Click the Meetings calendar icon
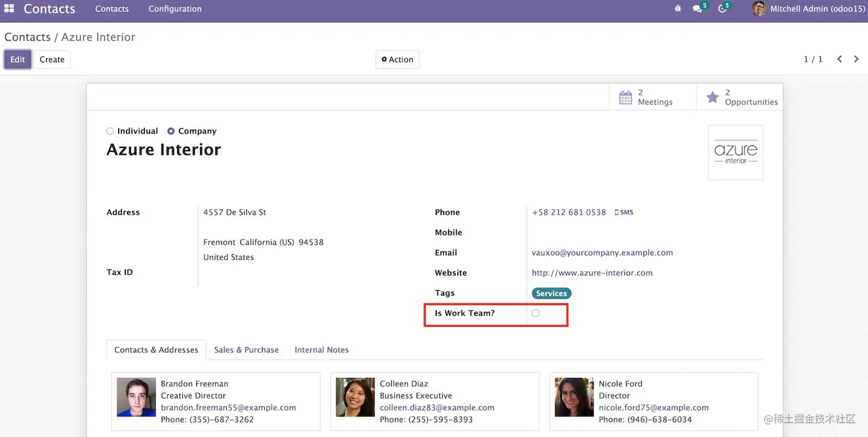The image size is (868, 437). point(626,97)
